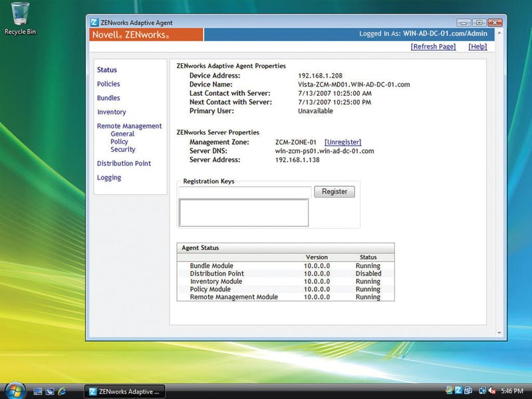
Task: Click Show Desktop in Quick Launch
Action: pyautogui.click(x=38, y=392)
